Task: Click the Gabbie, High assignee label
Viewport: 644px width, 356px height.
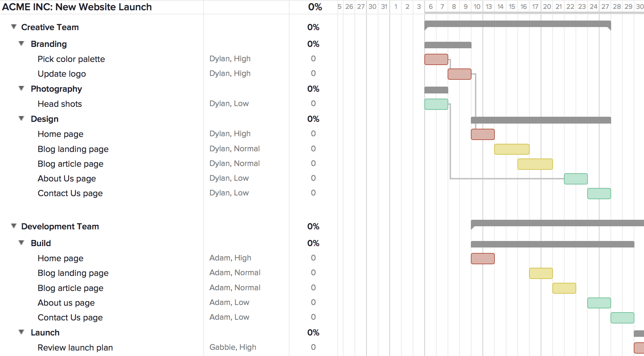Action: (x=233, y=347)
